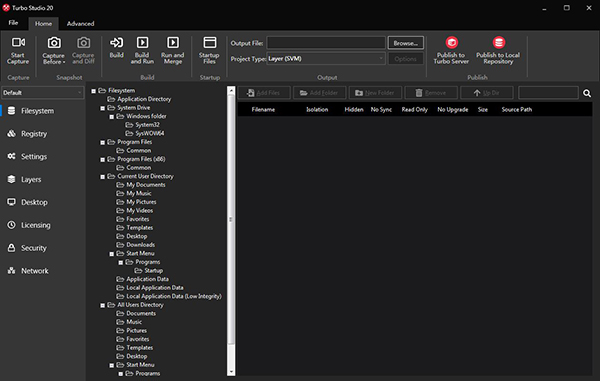Open the File menu
Image resolution: width=600 pixels, height=381 pixels.
click(x=13, y=23)
